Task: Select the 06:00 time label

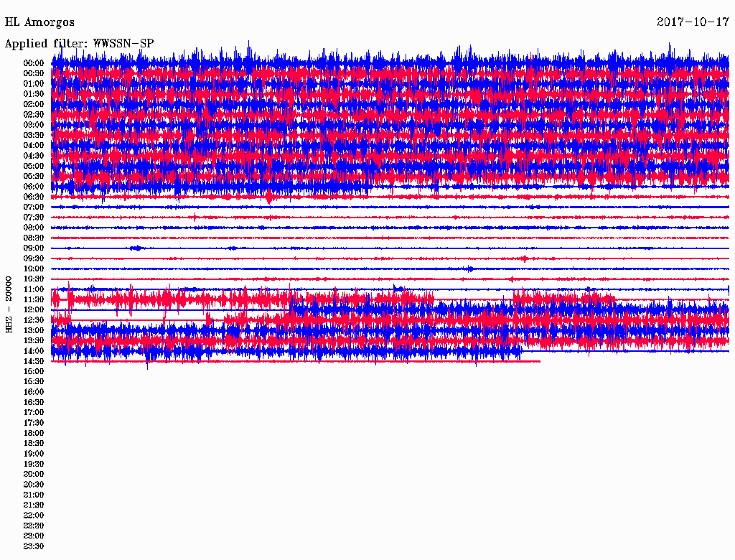Action: (x=34, y=186)
